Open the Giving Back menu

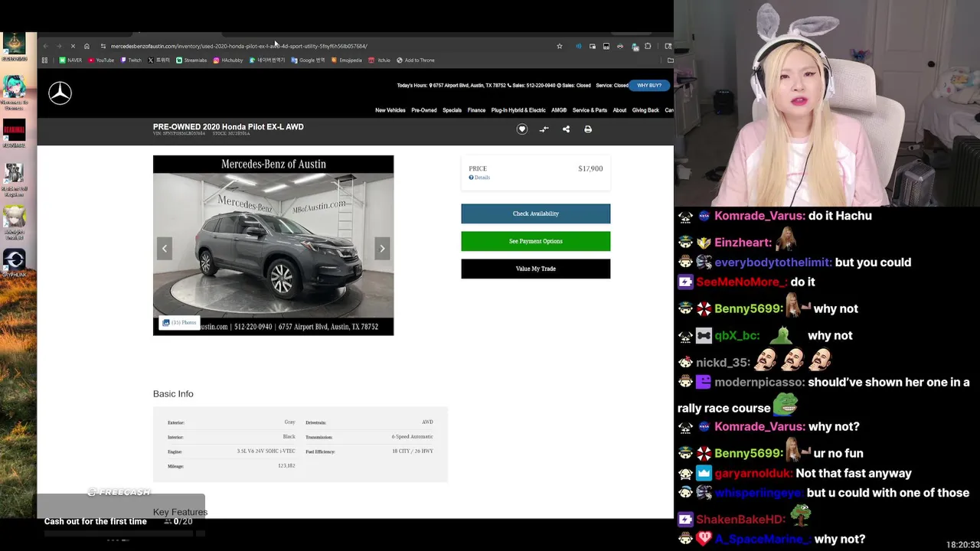point(645,110)
